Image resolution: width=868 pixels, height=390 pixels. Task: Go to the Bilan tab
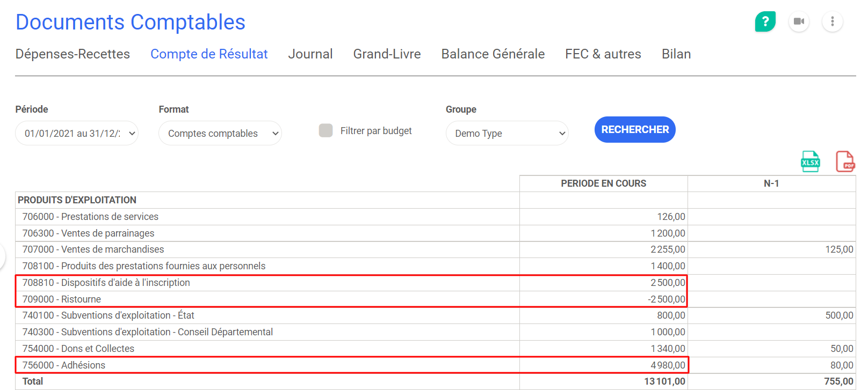(x=676, y=54)
